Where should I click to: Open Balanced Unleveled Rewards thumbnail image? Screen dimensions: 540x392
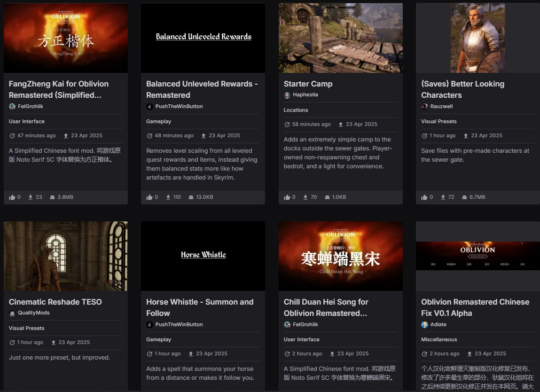pyautogui.click(x=203, y=38)
